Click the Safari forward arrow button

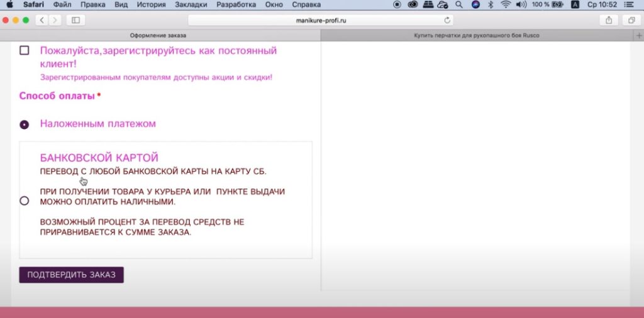55,20
